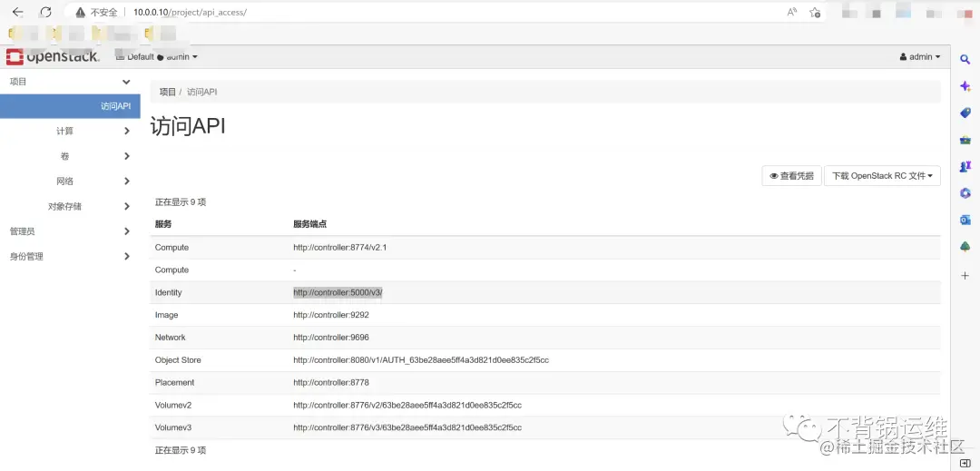Click the highlighted Identity endpoint URL
Screen dimensions: 980x471
(x=338, y=292)
